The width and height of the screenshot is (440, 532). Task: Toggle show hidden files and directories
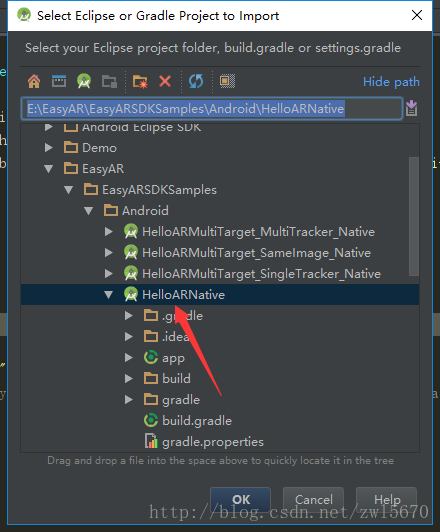pos(227,81)
